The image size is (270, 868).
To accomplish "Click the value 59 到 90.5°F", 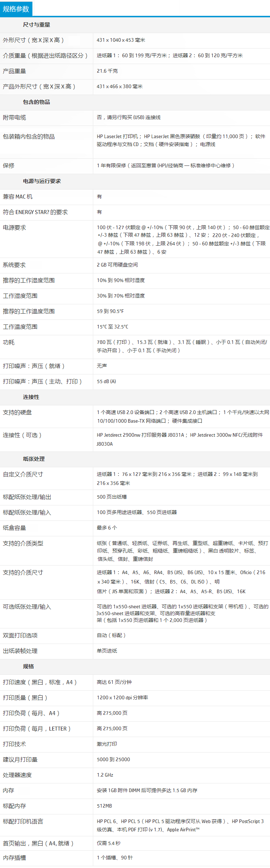I will (110, 311).
